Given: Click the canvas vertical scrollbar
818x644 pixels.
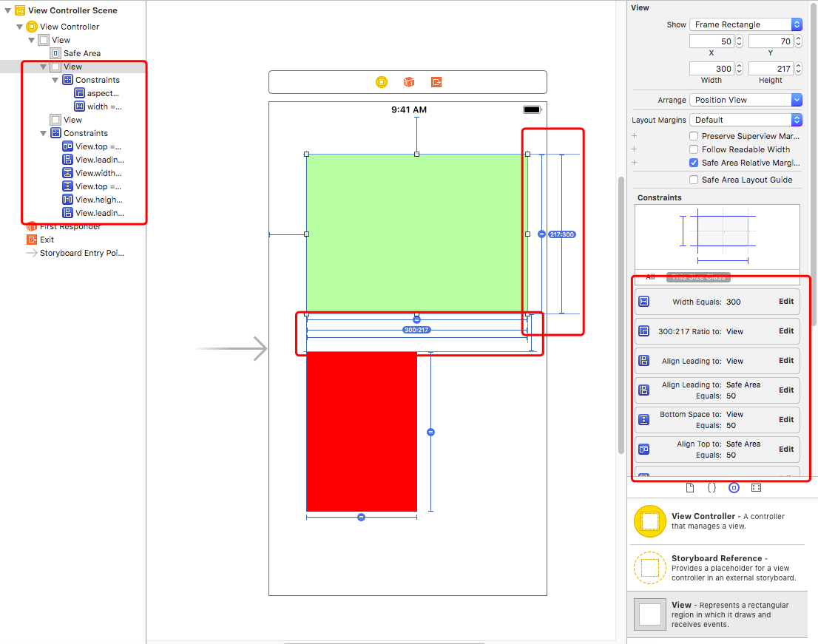Looking at the screenshot, I should pyautogui.click(x=621, y=316).
